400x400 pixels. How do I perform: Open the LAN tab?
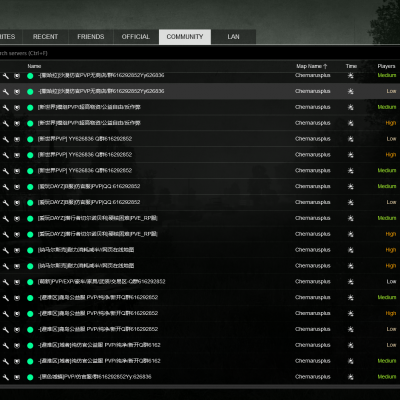pos(233,37)
